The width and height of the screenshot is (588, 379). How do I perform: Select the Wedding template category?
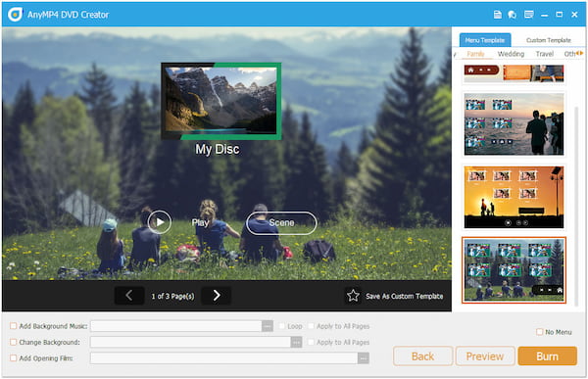pos(511,54)
